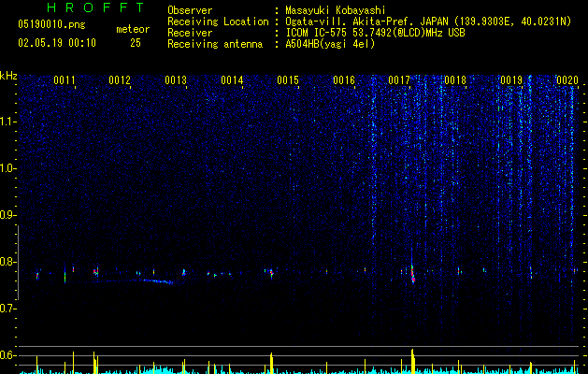Click the Receiver label
Screen dimensions: 588x374
[x=190, y=33]
